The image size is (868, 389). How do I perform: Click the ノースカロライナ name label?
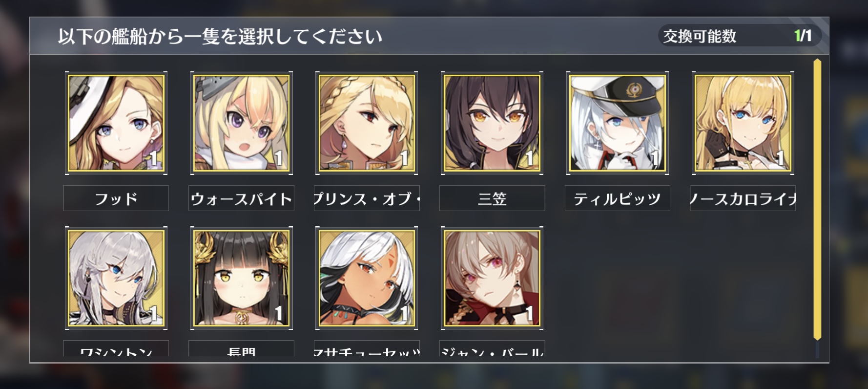(x=743, y=198)
